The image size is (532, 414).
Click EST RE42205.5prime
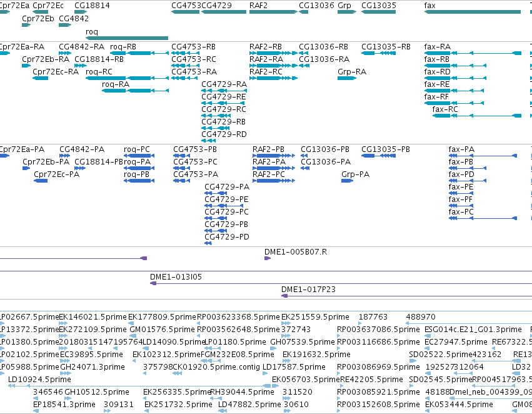pyautogui.click(x=371, y=380)
